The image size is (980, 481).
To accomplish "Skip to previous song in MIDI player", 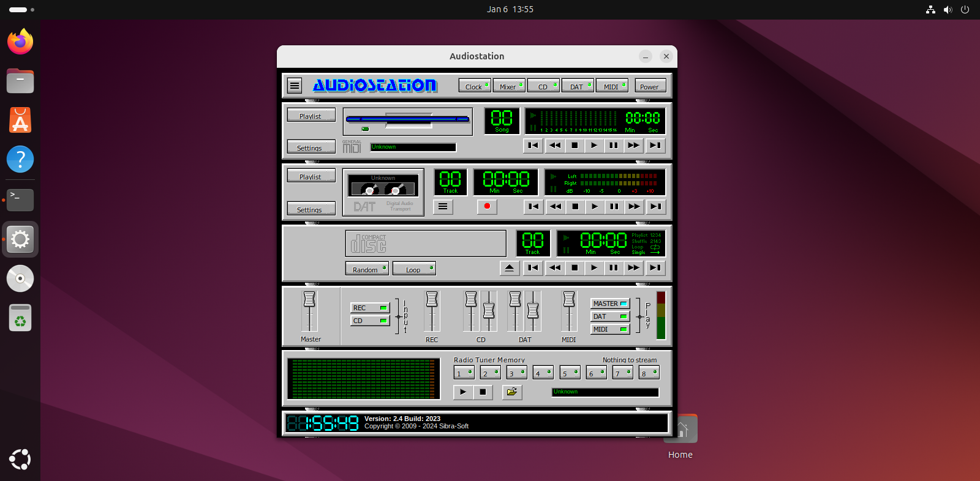I will 533,146.
